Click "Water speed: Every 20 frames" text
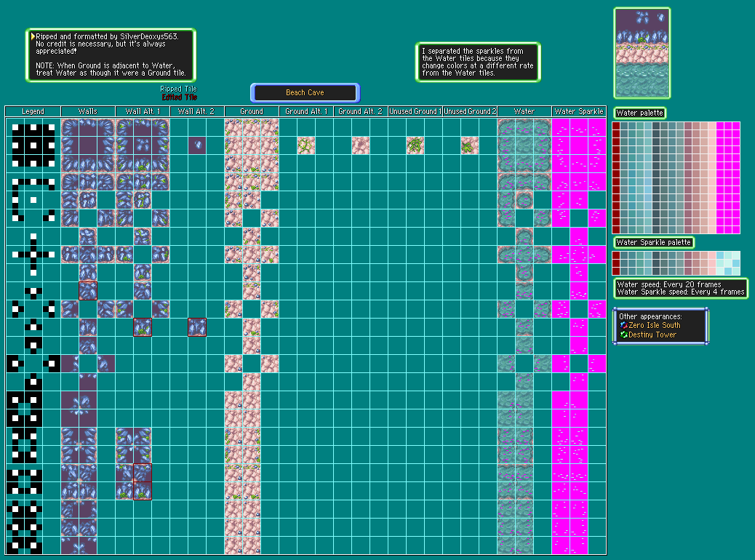 pyautogui.click(x=669, y=284)
